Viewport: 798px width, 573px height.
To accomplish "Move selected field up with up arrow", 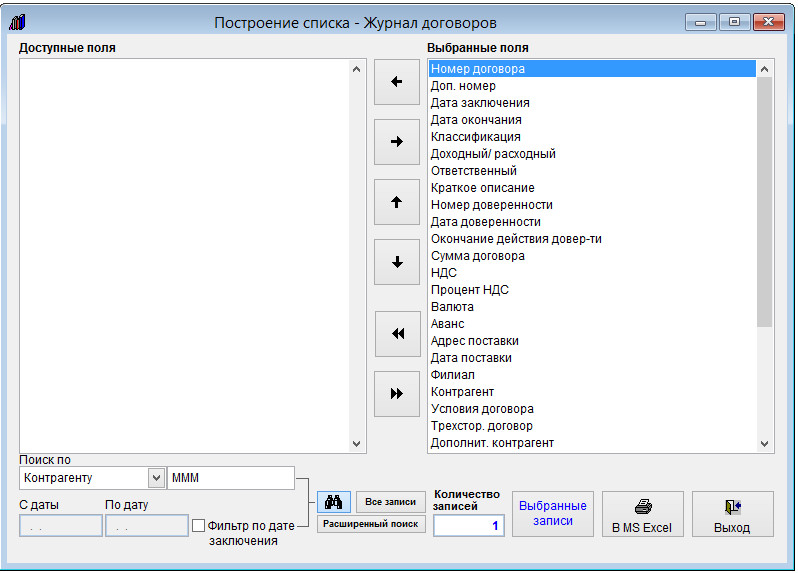I will 396,202.
